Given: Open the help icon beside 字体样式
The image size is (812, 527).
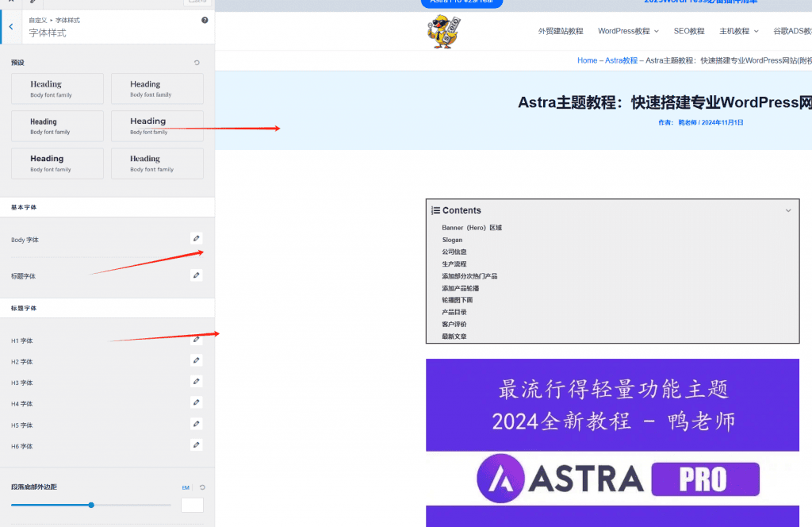Looking at the screenshot, I should point(205,20).
